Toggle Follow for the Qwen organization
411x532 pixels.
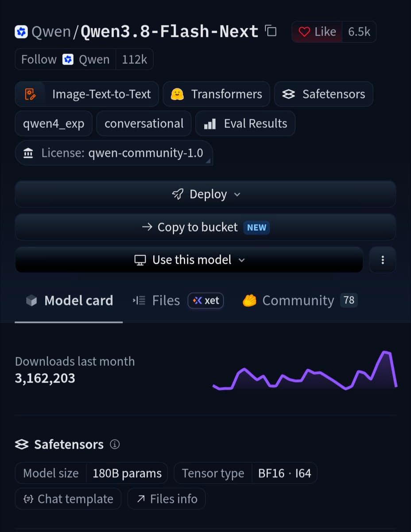[39, 59]
